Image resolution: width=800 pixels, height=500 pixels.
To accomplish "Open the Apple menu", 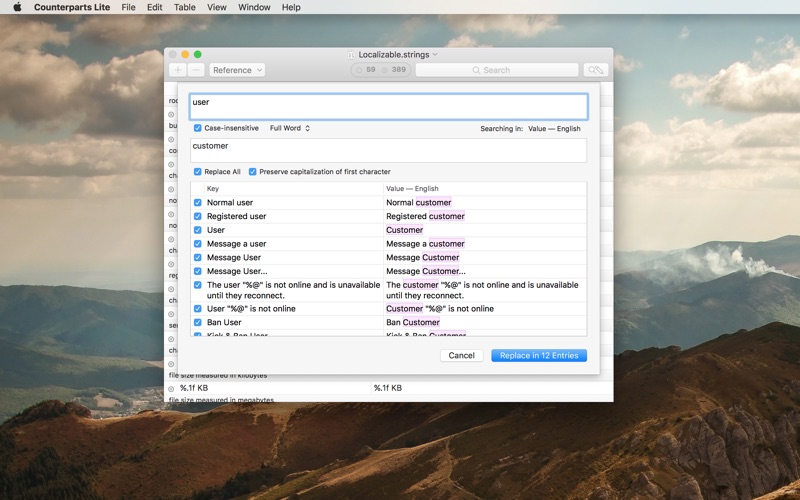I will click(x=17, y=7).
